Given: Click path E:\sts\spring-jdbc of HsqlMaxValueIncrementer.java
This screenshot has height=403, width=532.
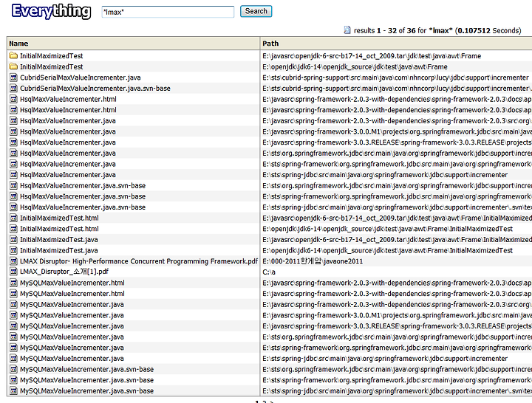Looking at the screenshot, I should pos(385,175).
